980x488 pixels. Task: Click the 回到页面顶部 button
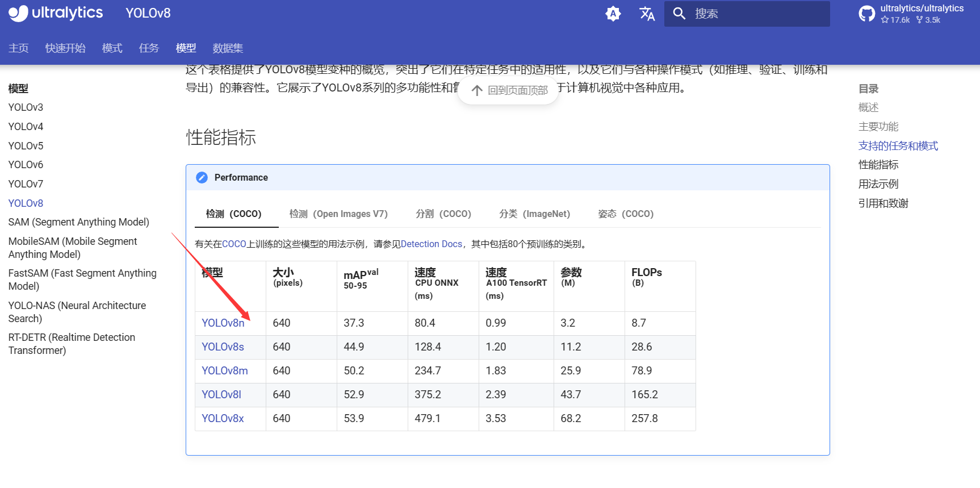click(x=508, y=90)
